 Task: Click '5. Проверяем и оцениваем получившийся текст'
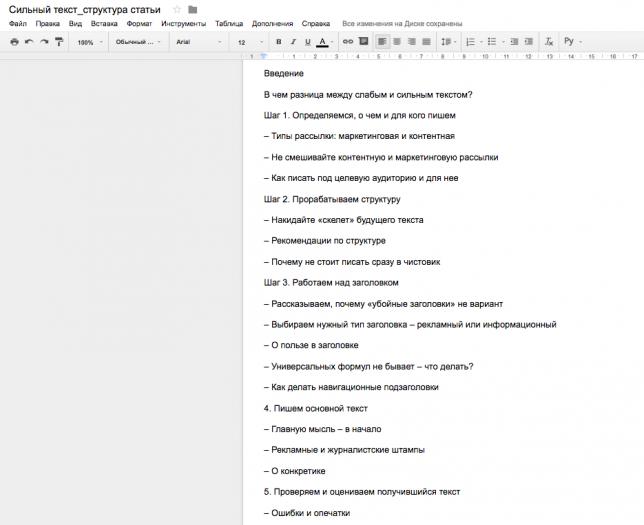click(x=362, y=492)
